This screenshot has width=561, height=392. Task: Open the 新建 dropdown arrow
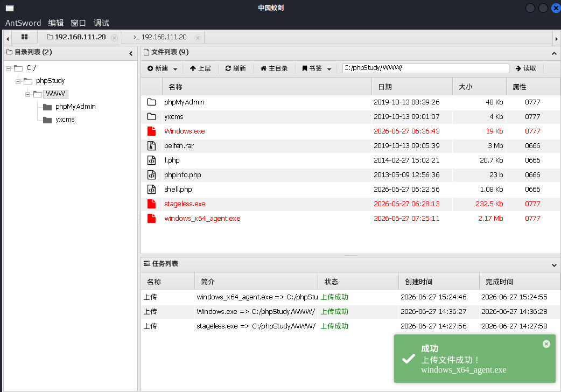tap(175, 69)
